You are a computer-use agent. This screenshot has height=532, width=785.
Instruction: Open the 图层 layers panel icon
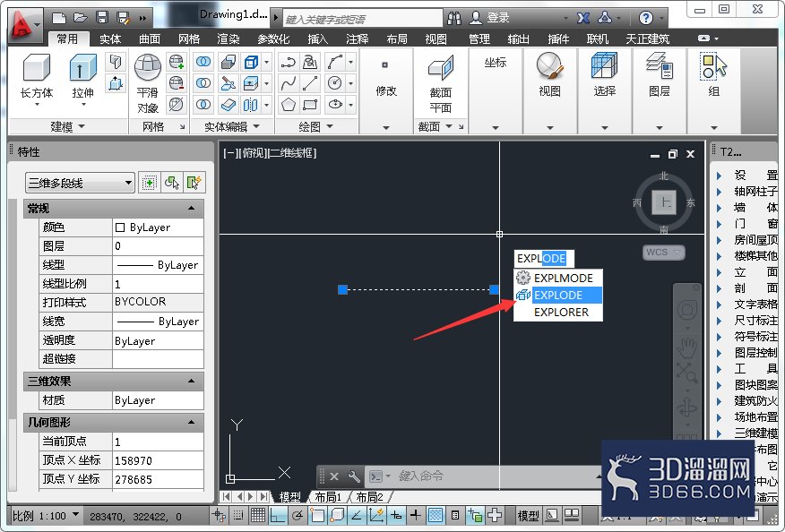pos(660,74)
